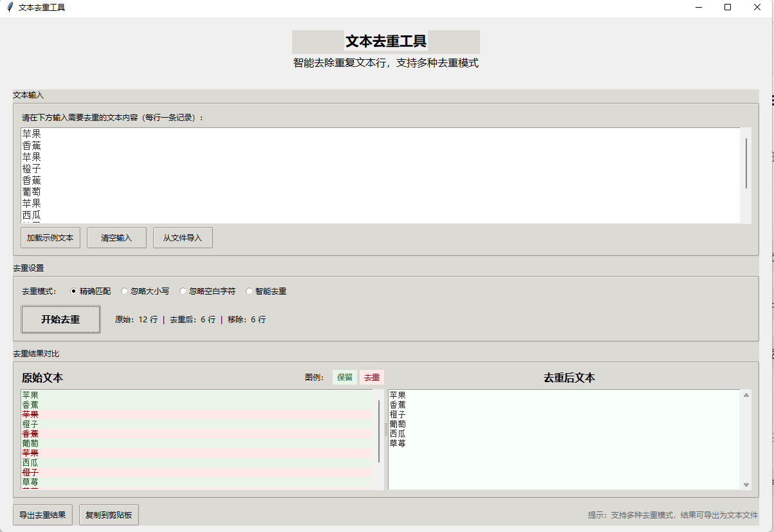This screenshot has width=774, height=532.
Task: Select the 精确匹配 deduplication mode
Action: pyautogui.click(x=73, y=291)
